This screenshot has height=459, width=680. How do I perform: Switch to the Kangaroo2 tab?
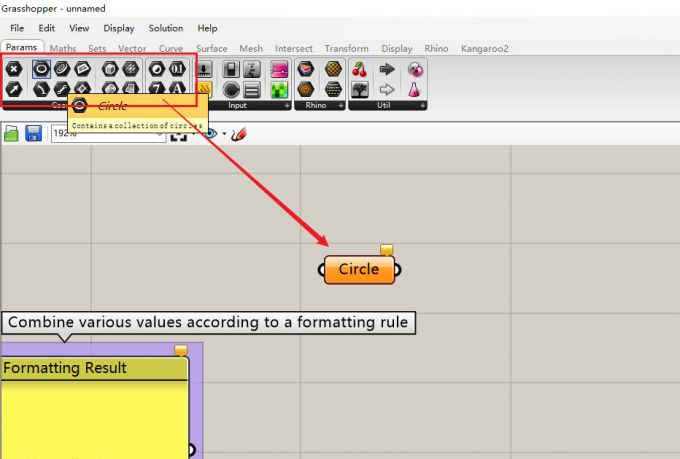[x=484, y=48]
